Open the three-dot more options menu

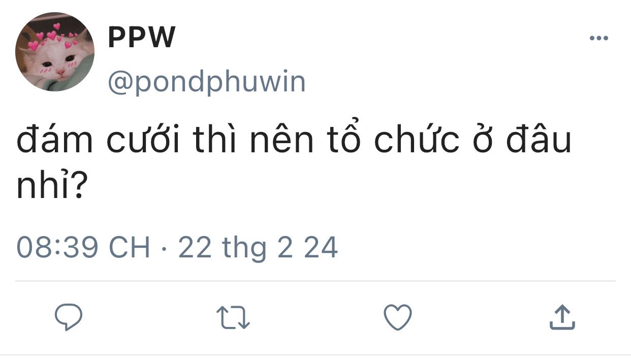pos(598,38)
